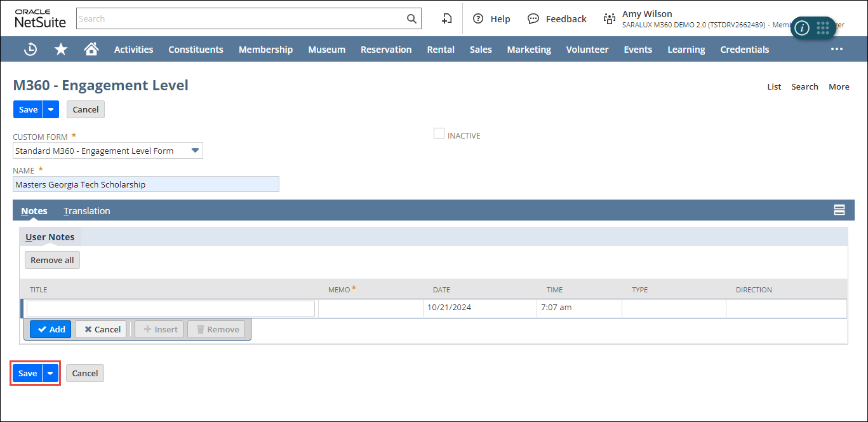Click the subtab layout toggle icon
The height and width of the screenshot is (422, 868).
point(839,210)
